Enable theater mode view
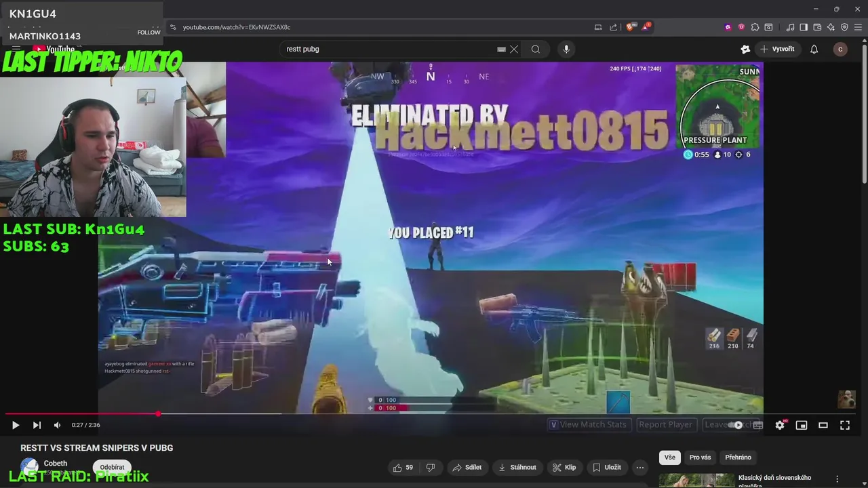This screenshot has height=488, width=868. (x=823, y=425)
